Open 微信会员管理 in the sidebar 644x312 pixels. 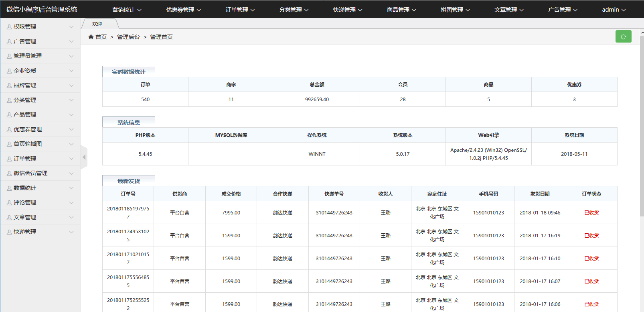[x=30, y=173]
